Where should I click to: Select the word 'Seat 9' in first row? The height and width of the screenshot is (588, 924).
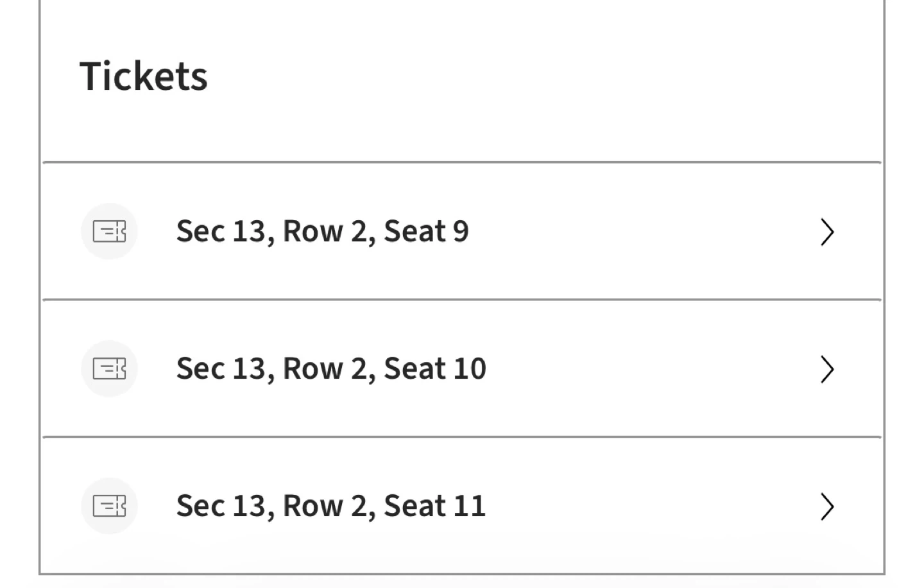426,232
